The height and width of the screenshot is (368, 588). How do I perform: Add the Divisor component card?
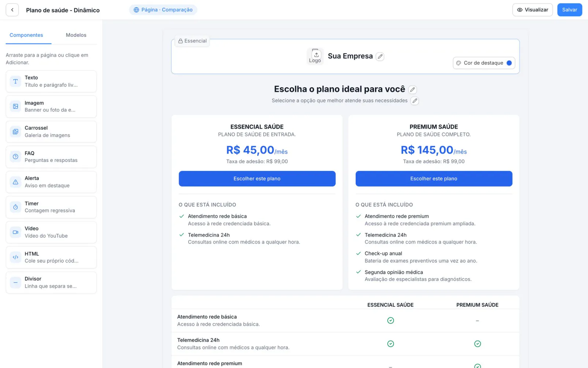tap(51, 283)
